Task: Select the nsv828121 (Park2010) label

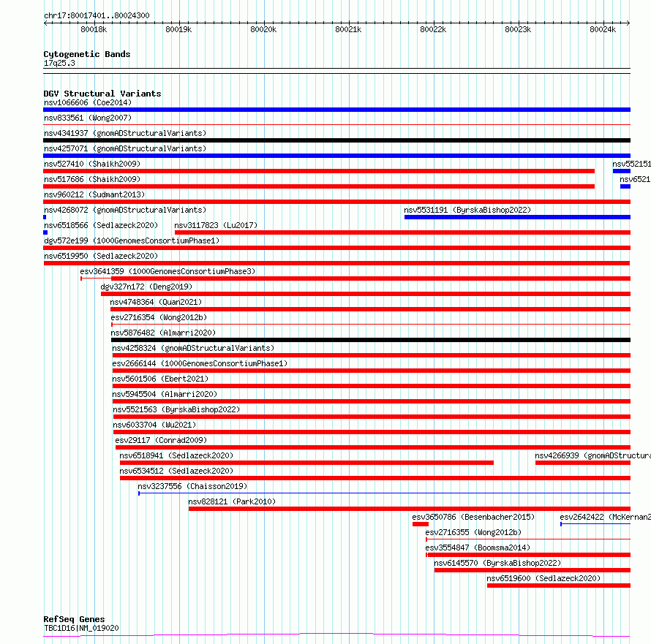Action: (x=232, y=501)
